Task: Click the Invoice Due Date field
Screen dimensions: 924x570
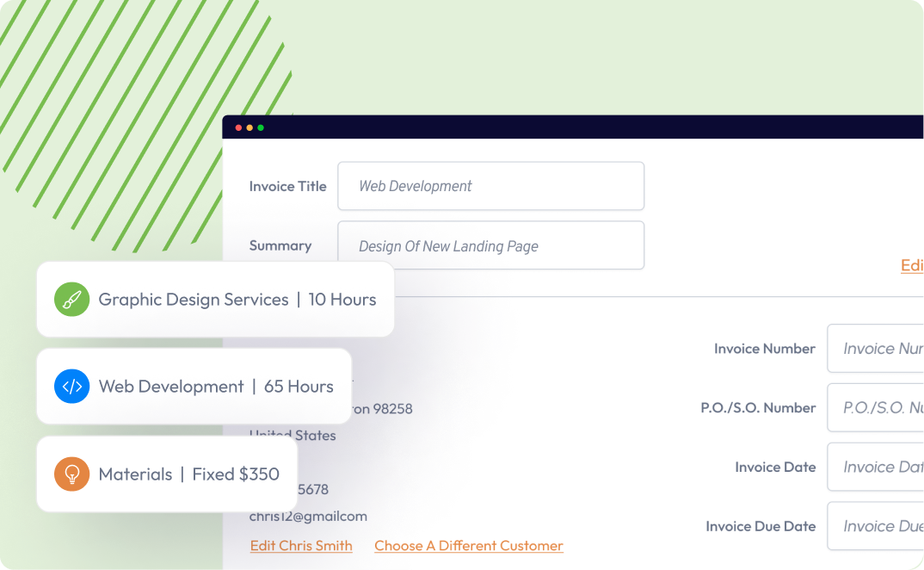Action: click(x=876, y=526)
